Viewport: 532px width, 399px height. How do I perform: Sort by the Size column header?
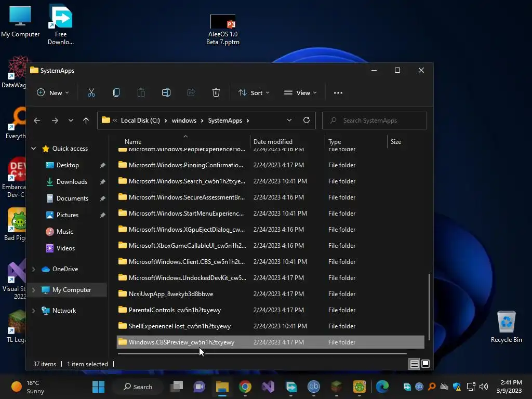[x=395, y=141]
